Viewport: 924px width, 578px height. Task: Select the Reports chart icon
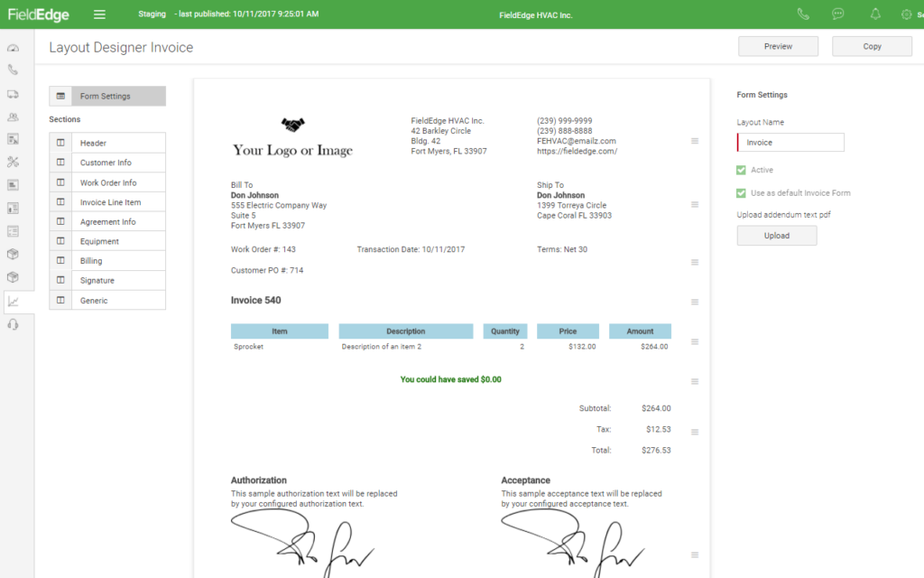tap(13, 301)
